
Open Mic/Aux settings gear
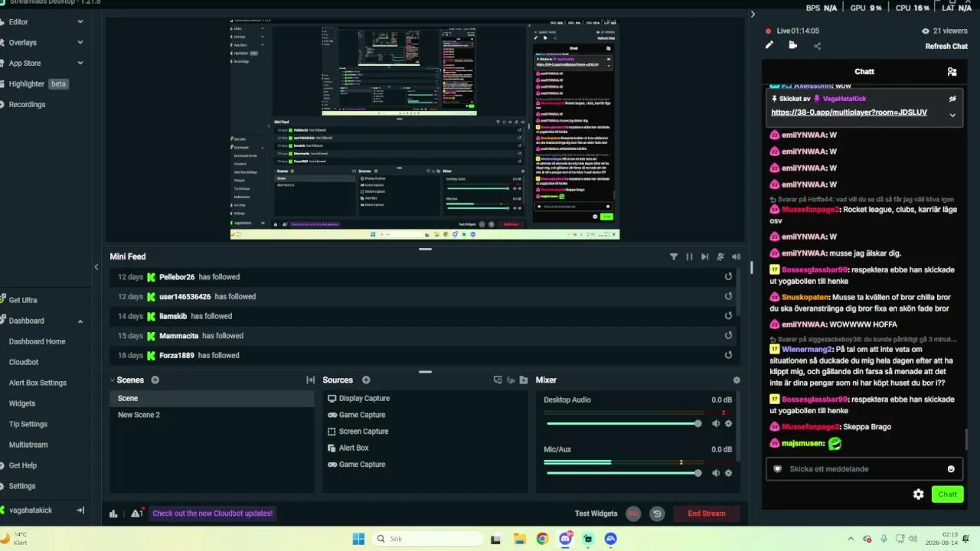click(728, 473)
